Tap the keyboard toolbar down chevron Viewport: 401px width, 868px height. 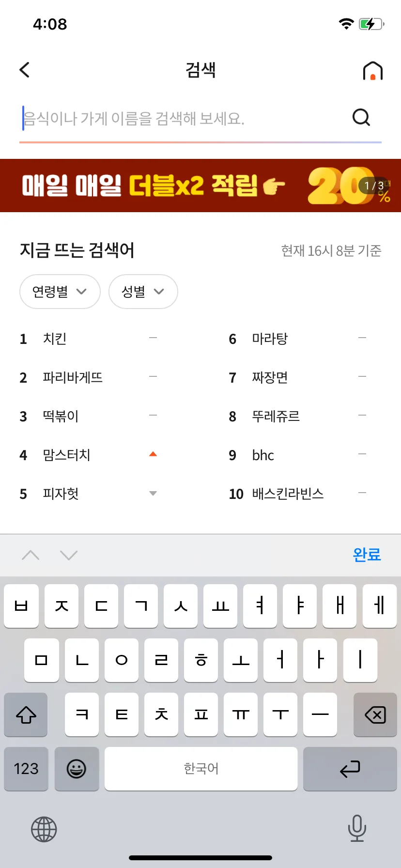point(69,555)
